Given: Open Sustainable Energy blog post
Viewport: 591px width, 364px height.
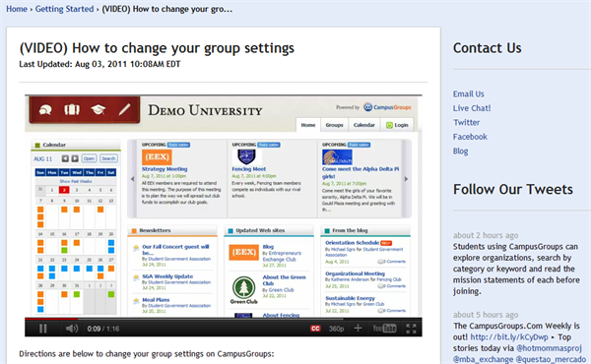Looking at the screenshot, I should tap(350, 298).
